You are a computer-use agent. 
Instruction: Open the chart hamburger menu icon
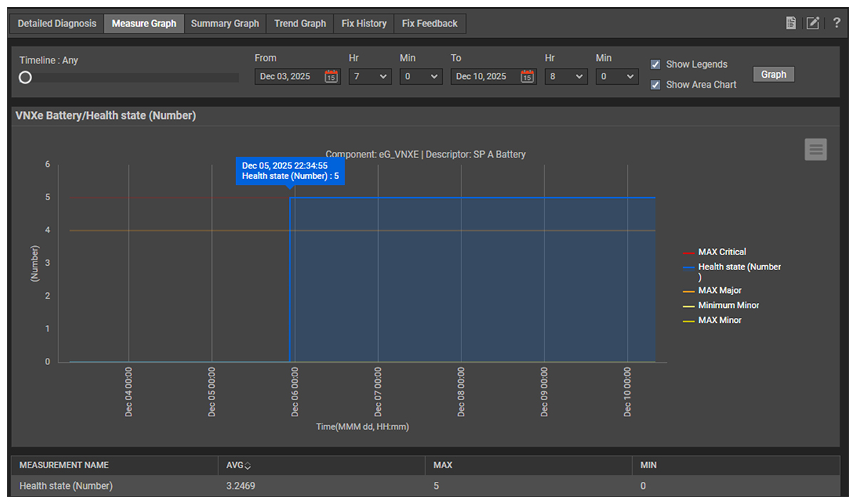[816, 150]
